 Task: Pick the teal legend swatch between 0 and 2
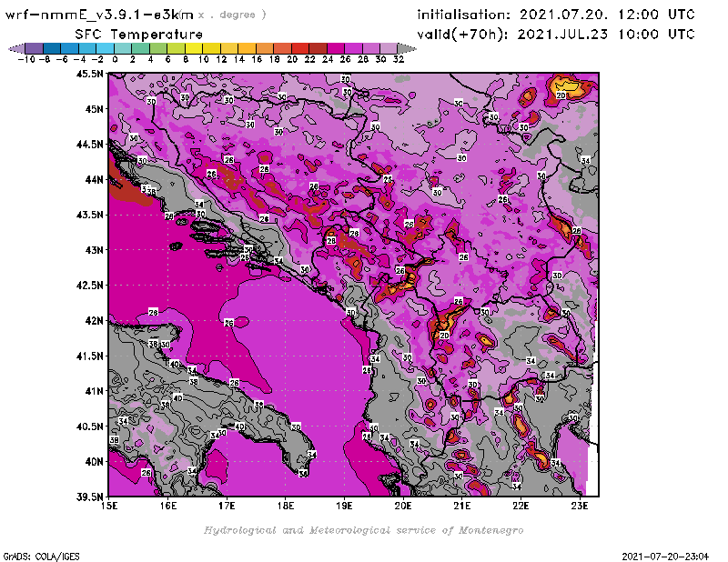coord(123,48)
